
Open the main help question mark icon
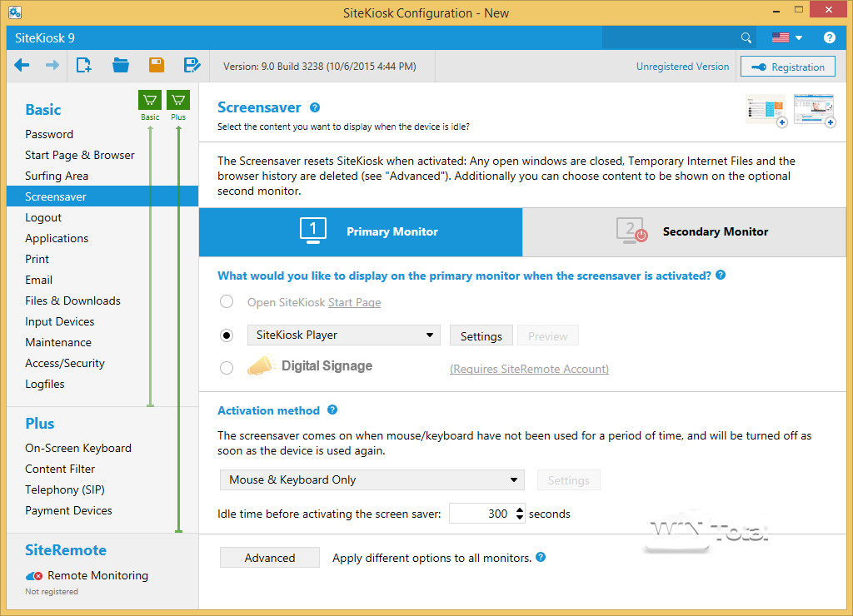click(829, 37)
